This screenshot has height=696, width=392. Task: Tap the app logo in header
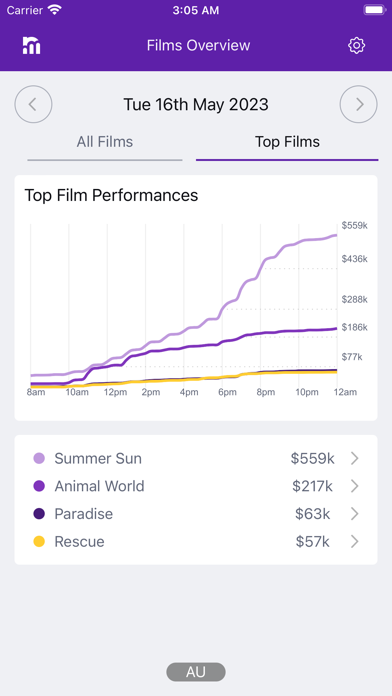coord(32,45)
